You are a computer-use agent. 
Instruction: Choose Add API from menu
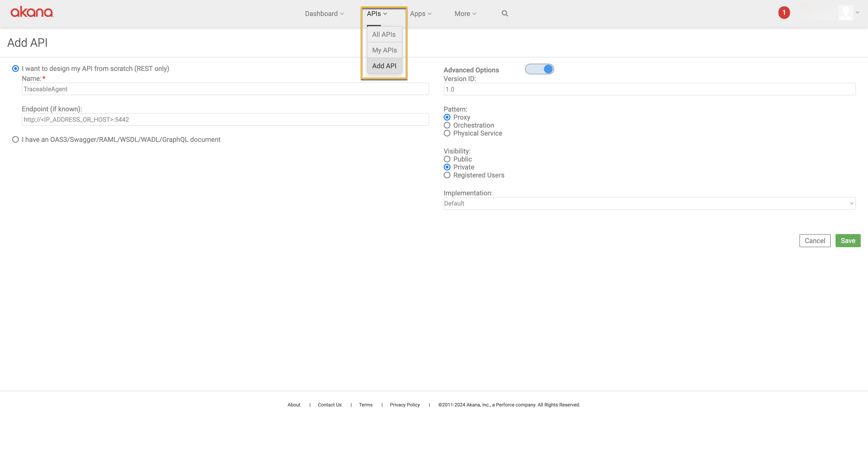[x=384, y=66]
